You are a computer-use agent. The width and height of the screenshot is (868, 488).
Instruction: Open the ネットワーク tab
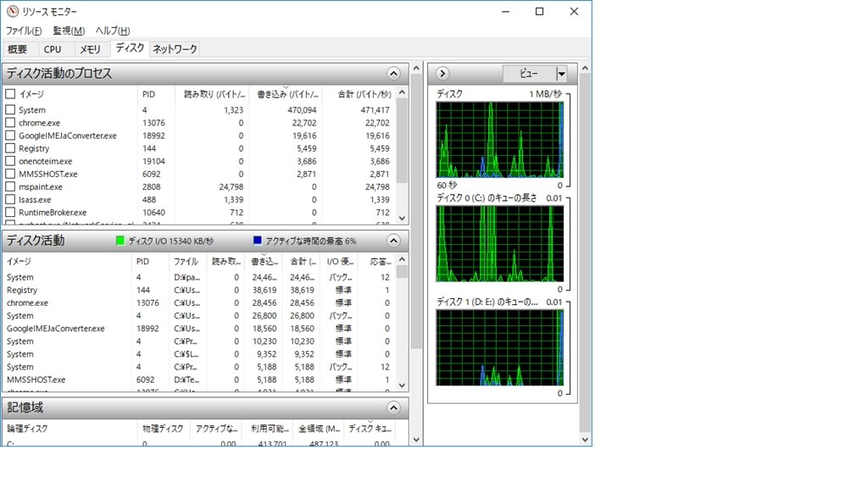pyautogui.click(x=175, y=49)
